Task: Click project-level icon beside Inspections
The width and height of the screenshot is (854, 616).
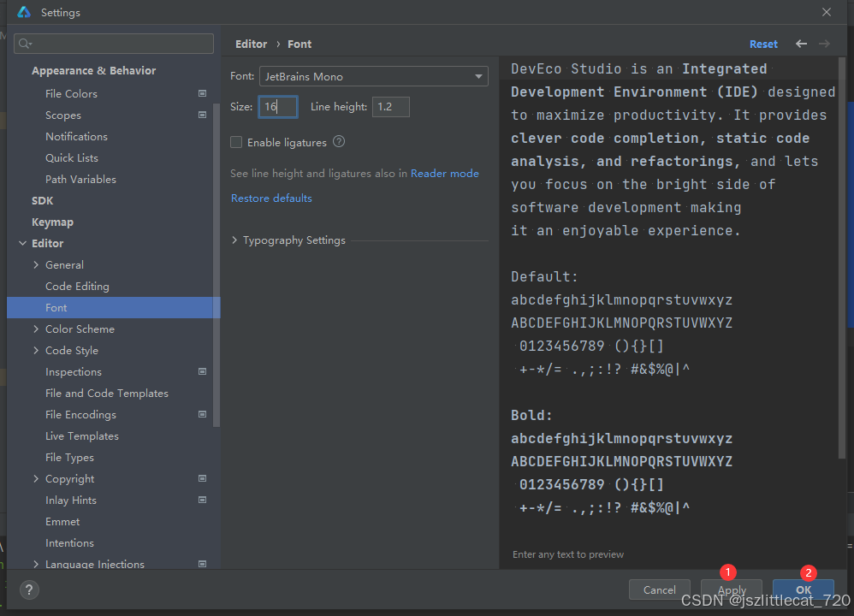Action: pyautogui.click(x=203, y=371)
